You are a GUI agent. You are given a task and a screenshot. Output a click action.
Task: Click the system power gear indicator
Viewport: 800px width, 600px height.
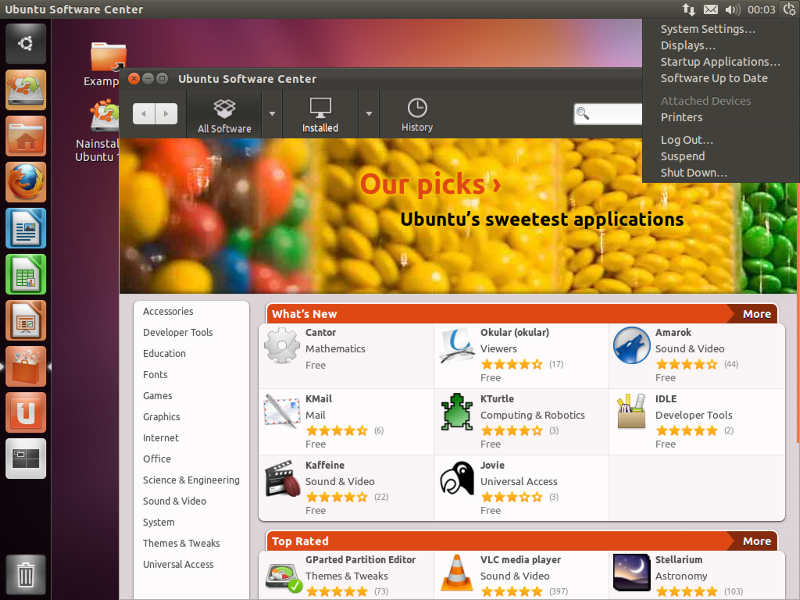click(789, 9)
